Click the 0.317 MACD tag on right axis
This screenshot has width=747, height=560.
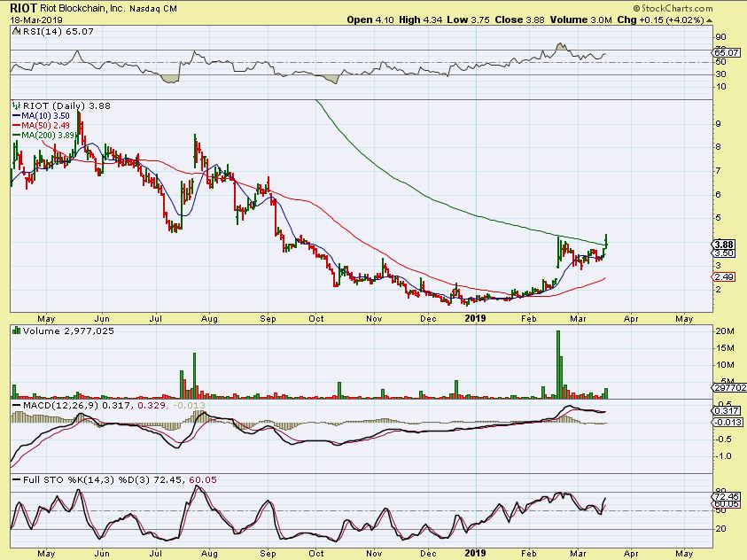(727, 410)
